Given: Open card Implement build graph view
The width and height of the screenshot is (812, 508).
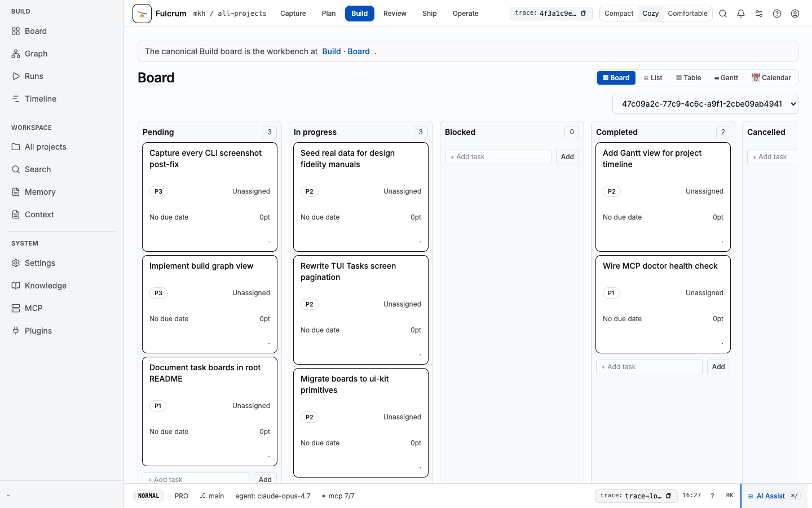Looking at the screenshot, I should pyautogui.click(x=210, y=304).
